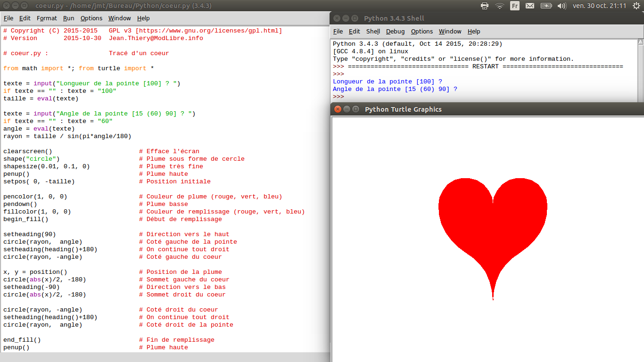
Task: Close the Python Turtle Graphics window
Action: pyautogui.click(x=338, y=109)
